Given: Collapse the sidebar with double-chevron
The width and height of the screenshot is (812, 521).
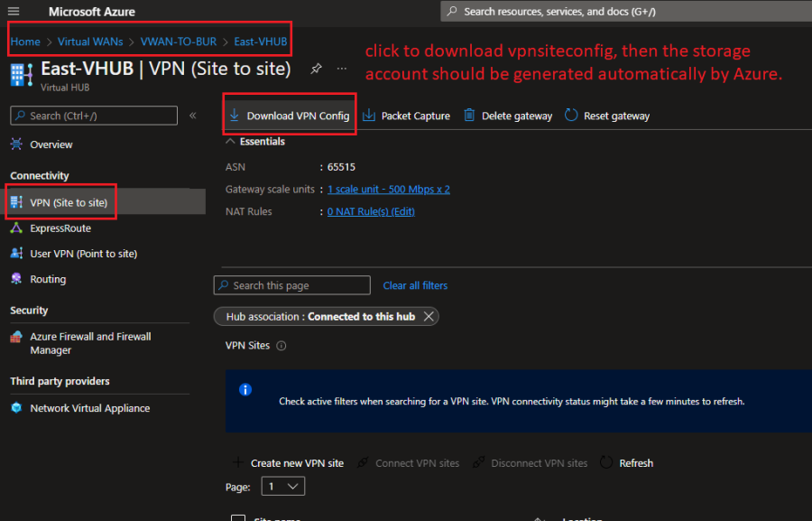Looking at the screenshot, I should [193, 116].
